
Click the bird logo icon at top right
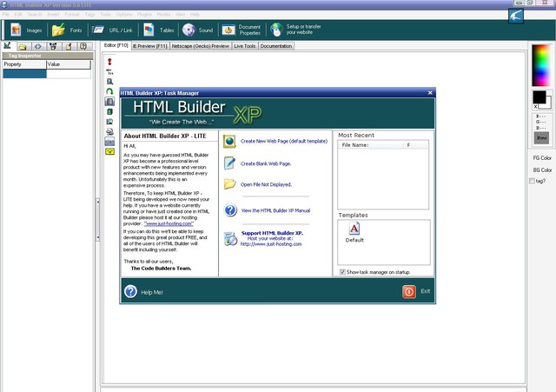[x=515, y=16]
